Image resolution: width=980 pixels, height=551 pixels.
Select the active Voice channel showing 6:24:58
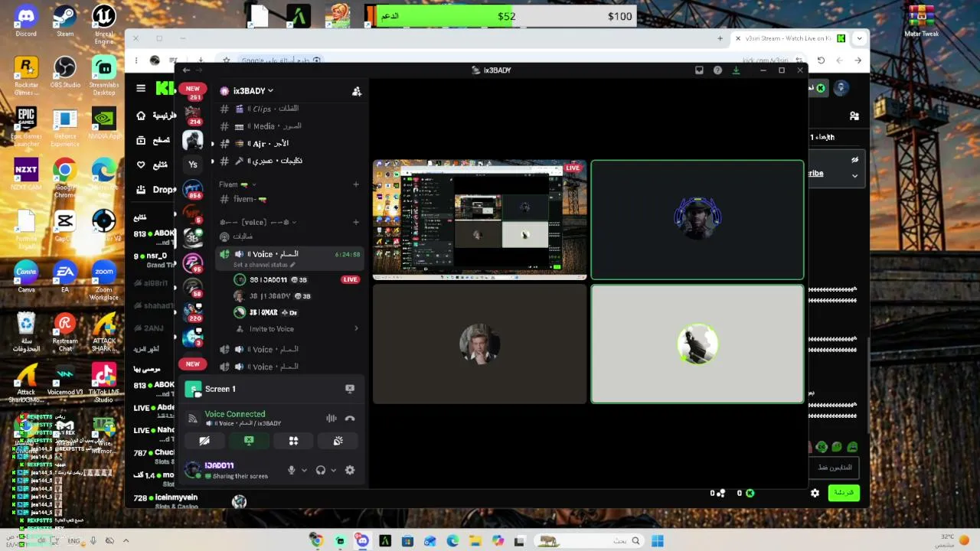tap(289, 258)
